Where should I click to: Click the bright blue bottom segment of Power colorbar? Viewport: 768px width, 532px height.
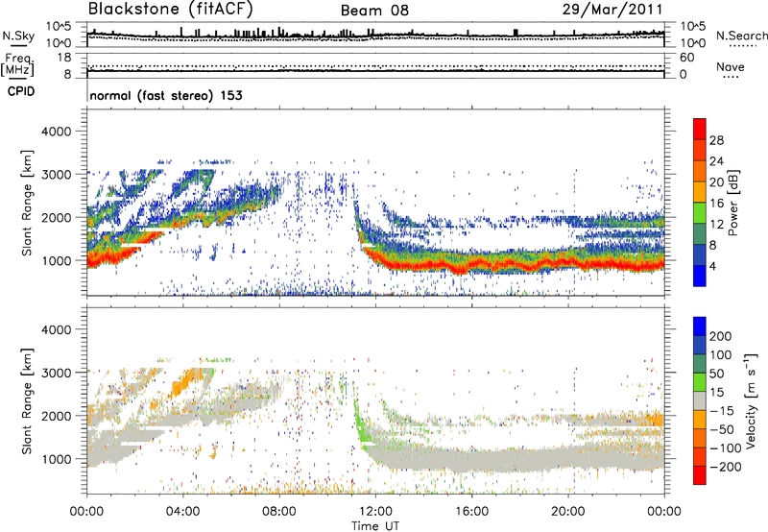pyautogui.click(x=700, y=276)
